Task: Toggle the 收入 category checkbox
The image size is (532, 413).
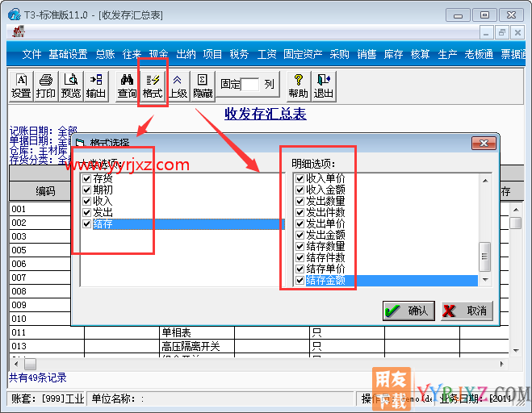Action: pyautogui.click(x=87, y=201)
